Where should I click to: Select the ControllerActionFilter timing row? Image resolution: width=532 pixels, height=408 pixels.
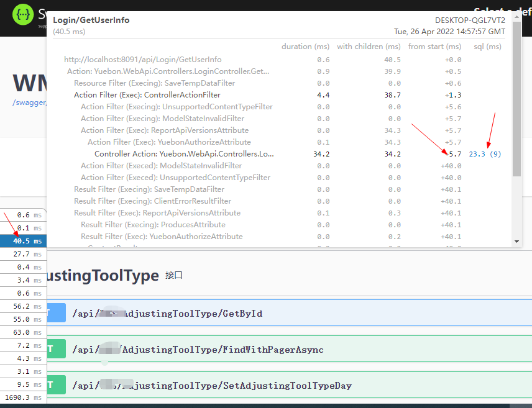tap(147, 95)
